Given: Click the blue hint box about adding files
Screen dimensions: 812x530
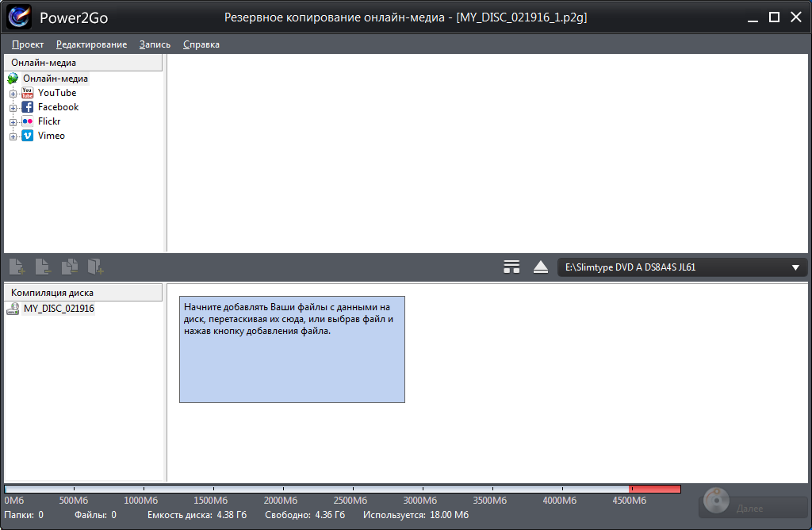Looking at the screenshot, I should point(292,349).
